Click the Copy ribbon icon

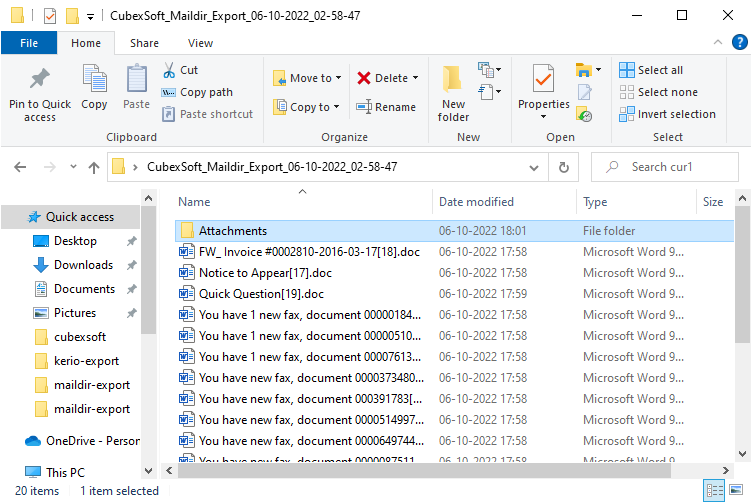tap(94, 79)
